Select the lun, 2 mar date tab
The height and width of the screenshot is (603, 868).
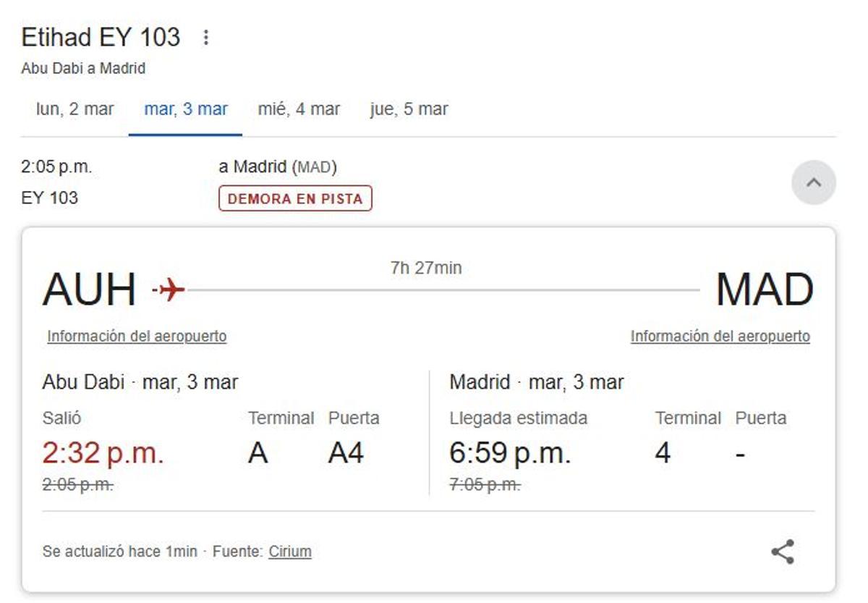[x=75, y=109]
